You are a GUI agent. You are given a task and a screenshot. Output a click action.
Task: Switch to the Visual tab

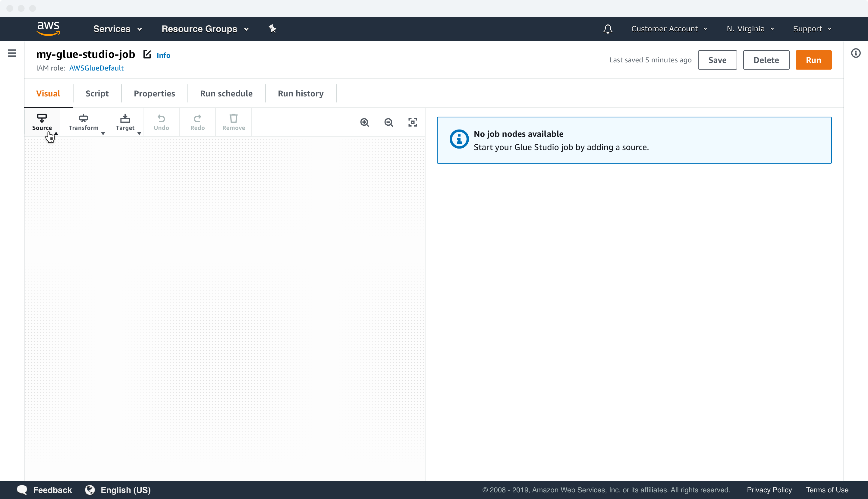pos(48,93)
